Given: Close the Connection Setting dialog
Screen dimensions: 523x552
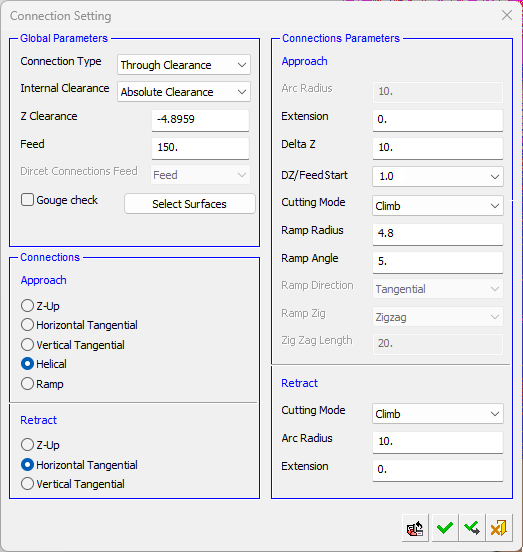Looking at the screenshot, I should (x=507, y=15).
